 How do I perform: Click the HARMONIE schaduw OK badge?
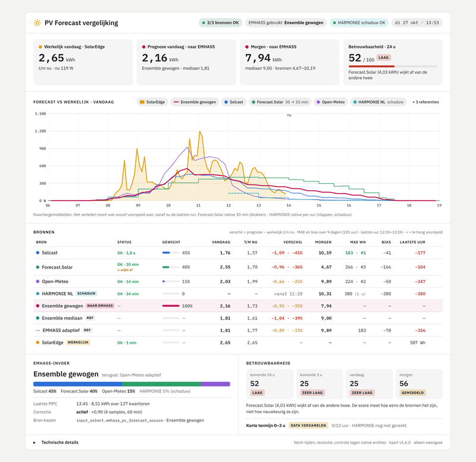[x=359, y=23]
